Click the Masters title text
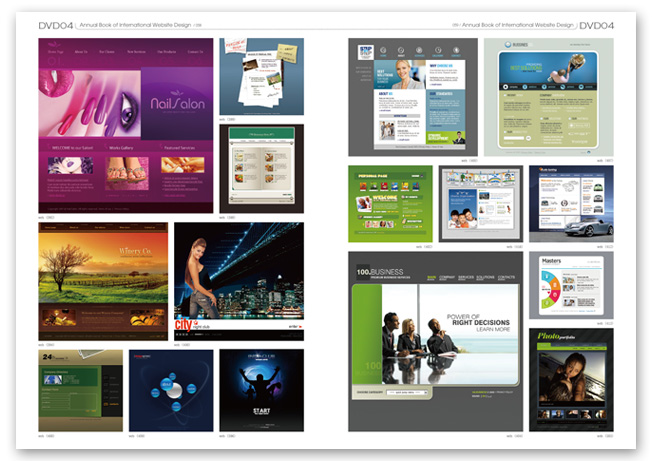Viewport: 652px width, 461px height. 551,261
